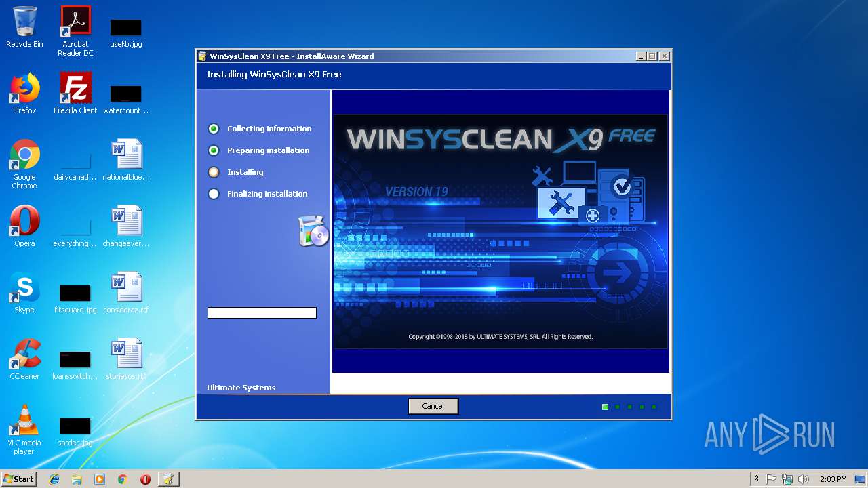The width and height of the screenshot is (868, 488).
Task: Open Windows Media Player in taskbar
Action: 100,479
